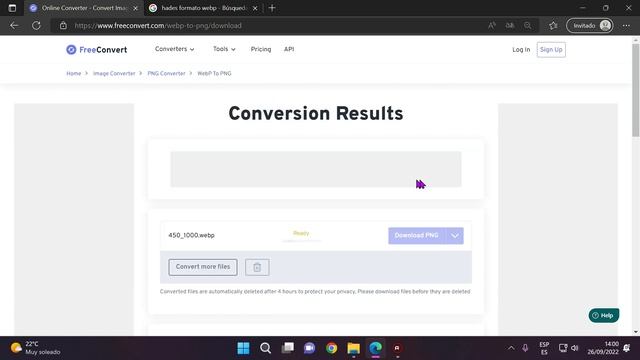Open the notifications icon
640x360 pixels.
pos(627,348)
